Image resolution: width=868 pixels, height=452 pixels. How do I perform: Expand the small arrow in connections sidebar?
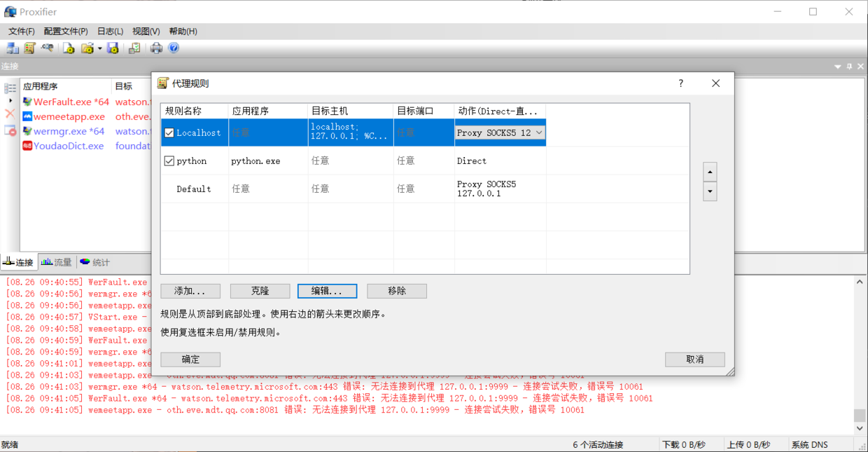click(10, 101)
